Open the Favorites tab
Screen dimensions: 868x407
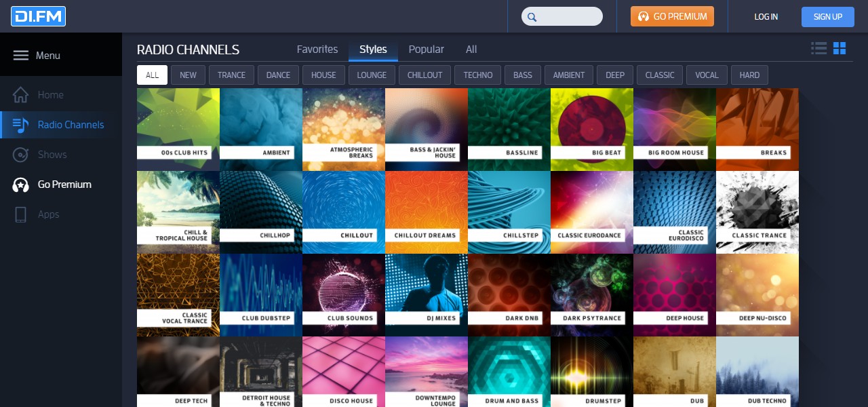coord(317,50)
